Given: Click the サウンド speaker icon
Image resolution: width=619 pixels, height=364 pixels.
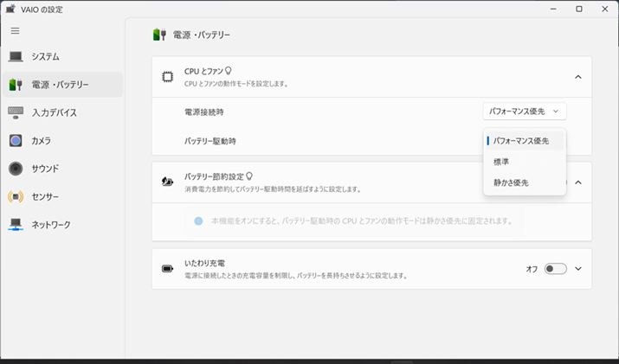Looking at the screenshot, I should pos(16,169).
